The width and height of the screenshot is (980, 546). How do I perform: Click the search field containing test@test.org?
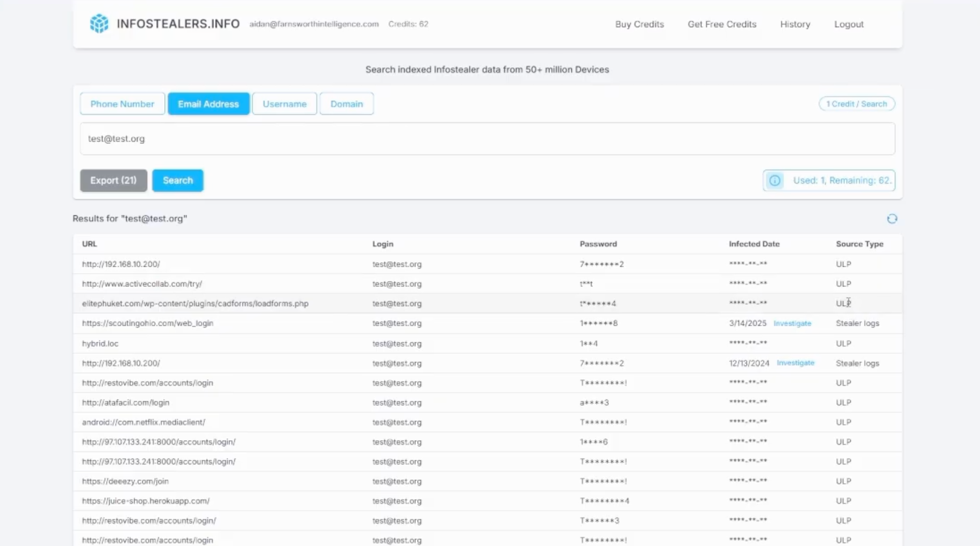(487, 139)
